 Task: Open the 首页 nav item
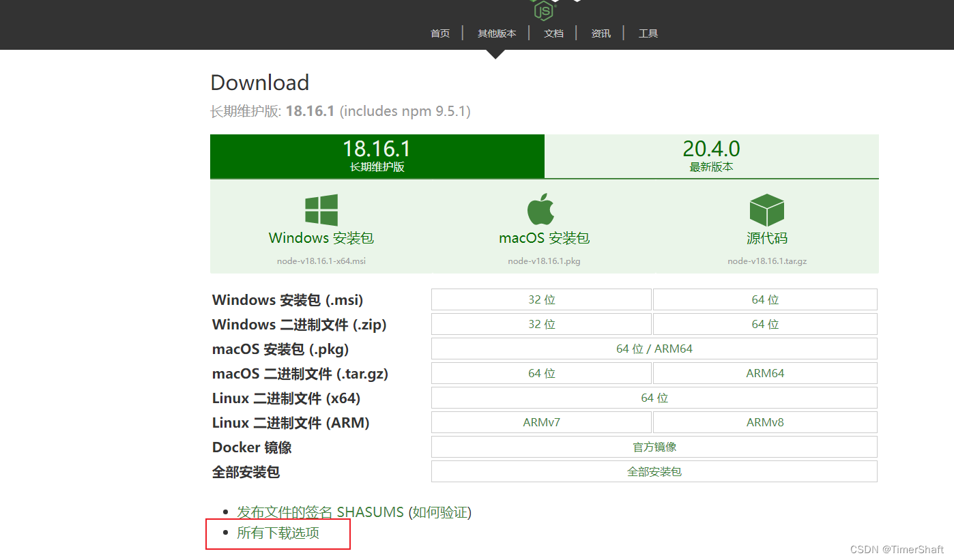tap(440, 33)
